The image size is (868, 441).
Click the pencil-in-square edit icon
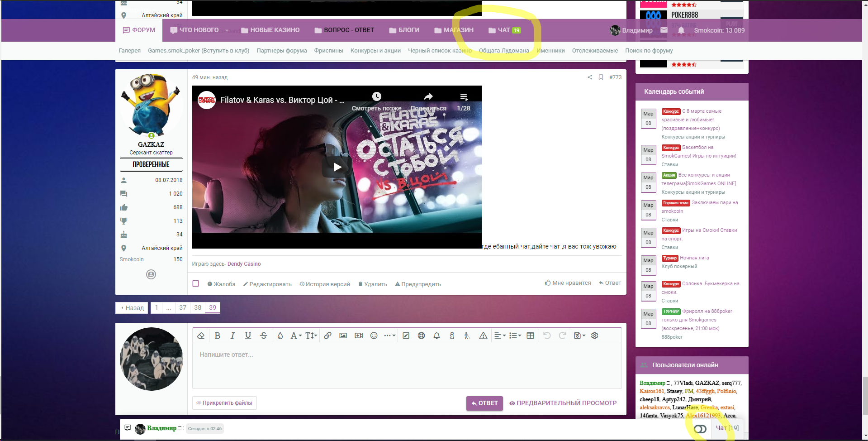pyautogui.click(x=406, y=336)
